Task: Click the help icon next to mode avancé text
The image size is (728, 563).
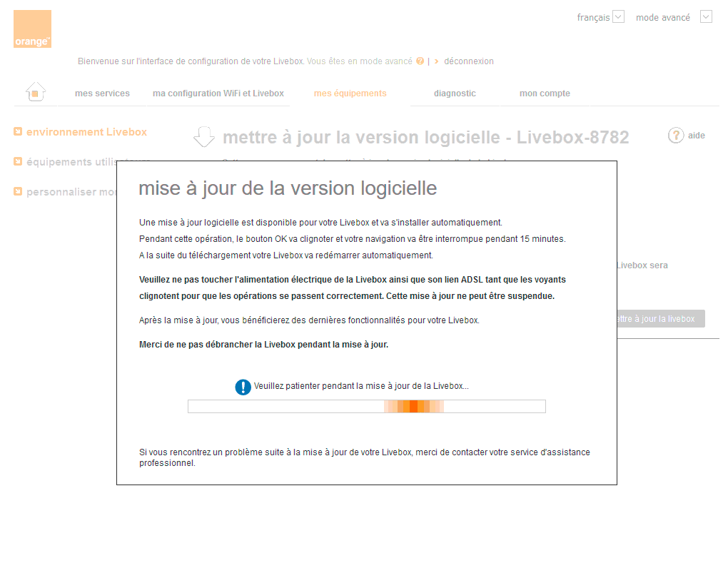Action: [x=420, y=61]
